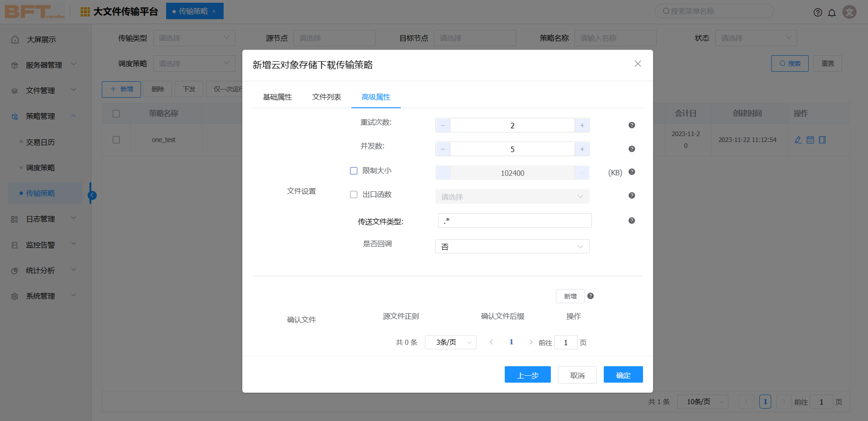
Task: Click the help icon beside 重试次数
Action: point(632,125)
